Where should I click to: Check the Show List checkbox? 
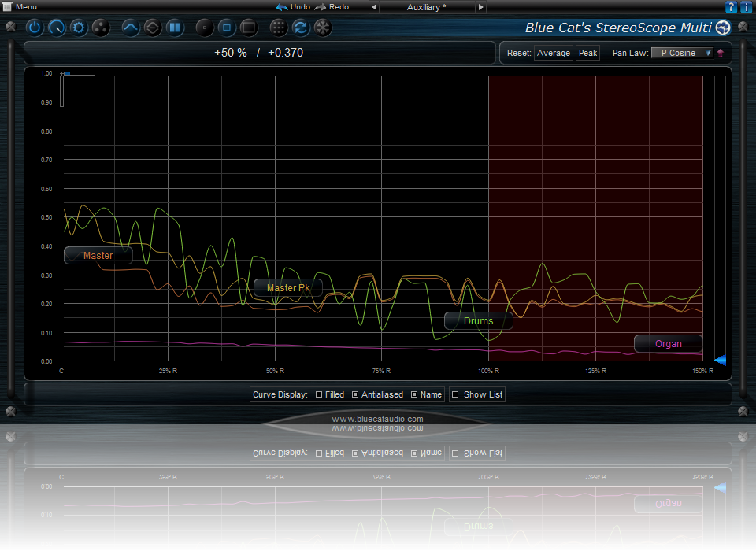tap(455, 394)
